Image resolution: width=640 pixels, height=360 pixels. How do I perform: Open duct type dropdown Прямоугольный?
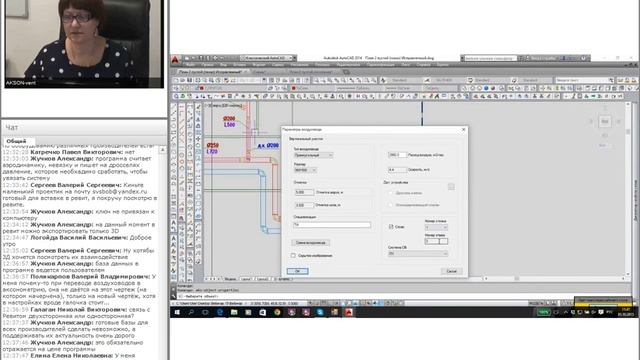[313, 156]
